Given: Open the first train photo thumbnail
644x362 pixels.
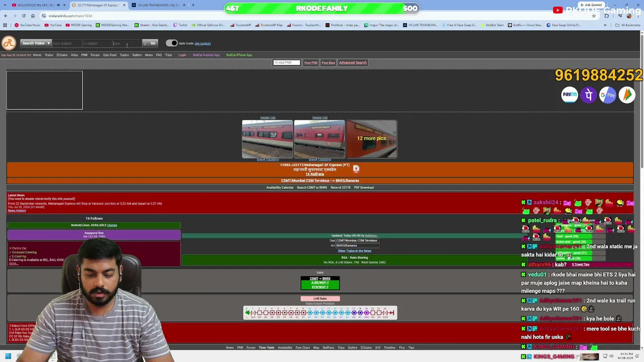Looking at the screenshot, I should [x=267, y=139].
